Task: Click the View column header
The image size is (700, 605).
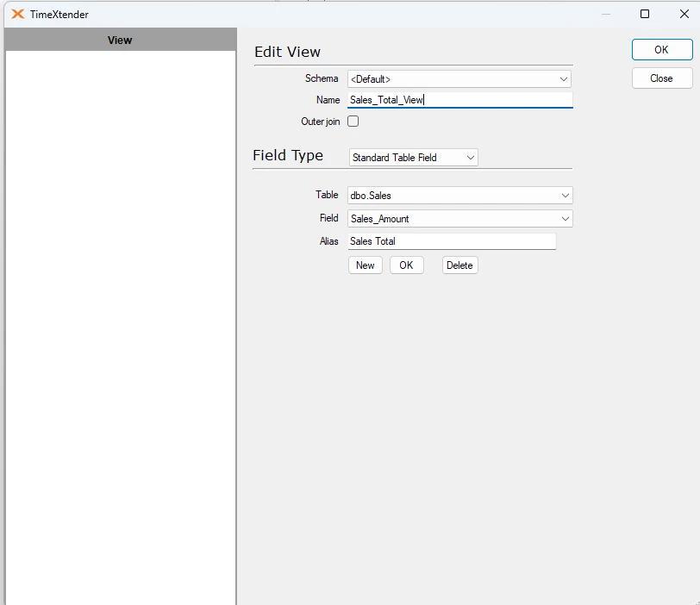Action: [120, 40]
